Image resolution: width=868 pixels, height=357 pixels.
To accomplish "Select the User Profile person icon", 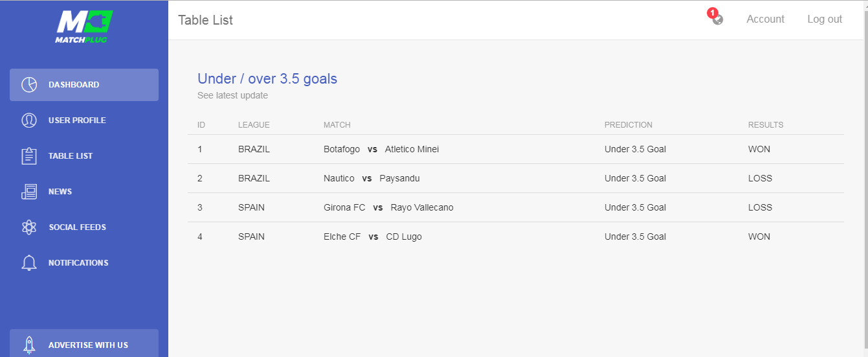I will point(28,121).
